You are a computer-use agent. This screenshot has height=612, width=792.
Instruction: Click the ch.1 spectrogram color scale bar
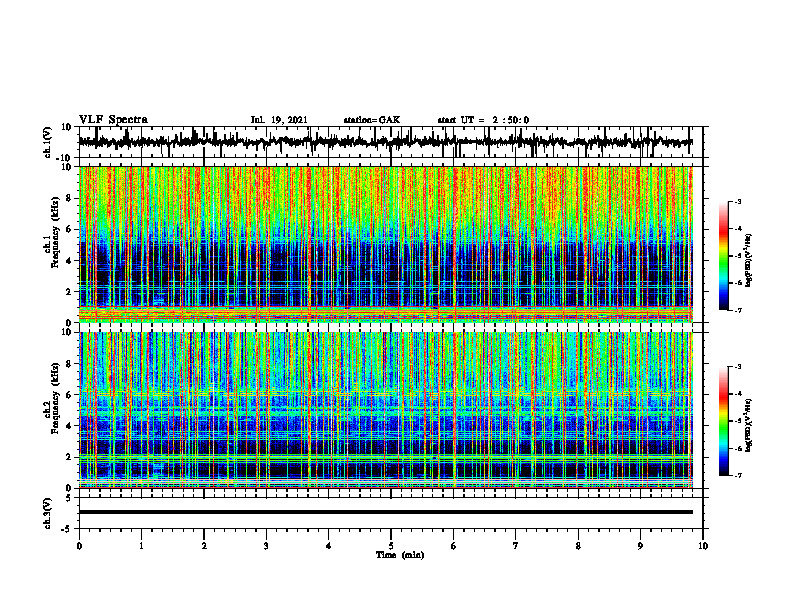(724, 256)
